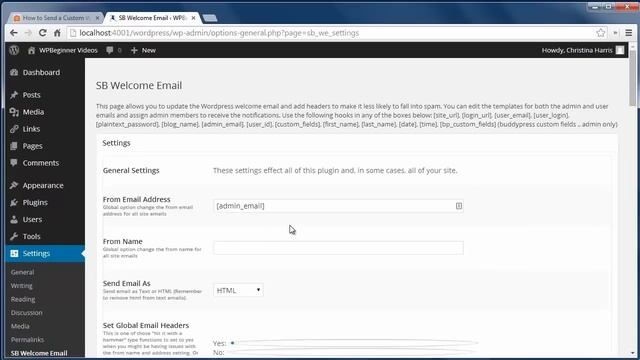Click the Dashboard icon in sidebar

14,72
